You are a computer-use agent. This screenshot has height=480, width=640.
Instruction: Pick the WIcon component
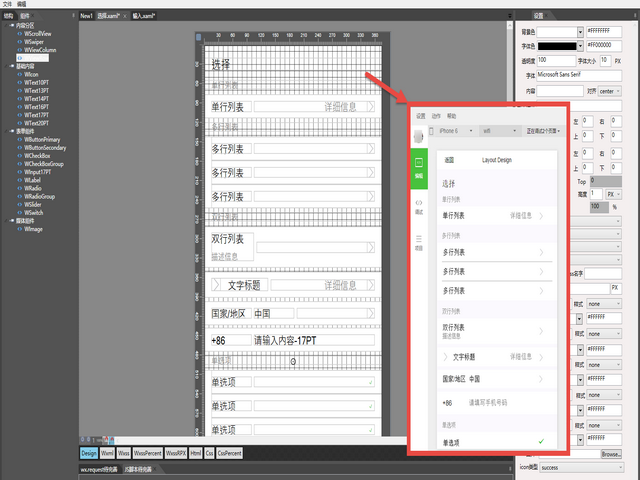click(32, 74)
